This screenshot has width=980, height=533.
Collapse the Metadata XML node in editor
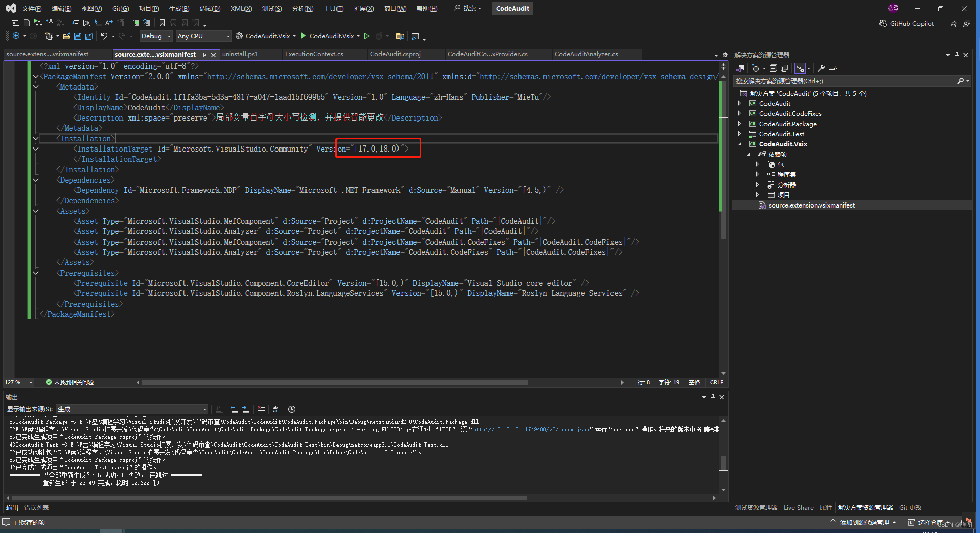[36, 87]
